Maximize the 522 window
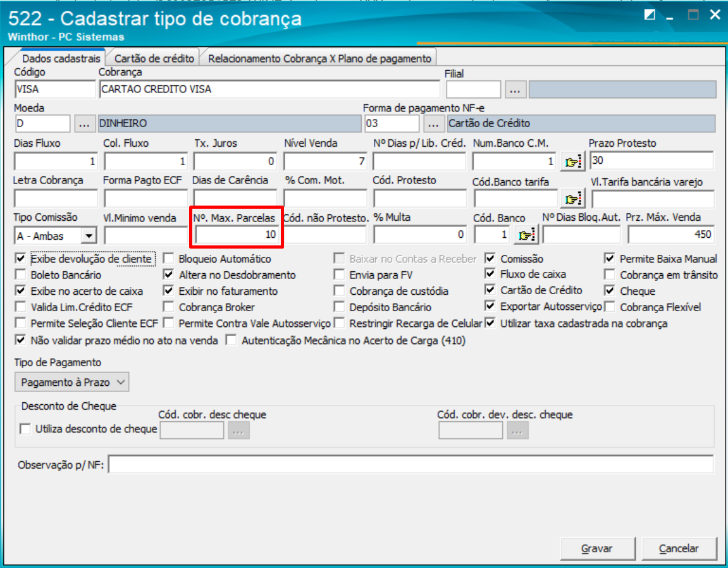Image resolution: width=728 pixels, height=568 pixels. point(693,15)
